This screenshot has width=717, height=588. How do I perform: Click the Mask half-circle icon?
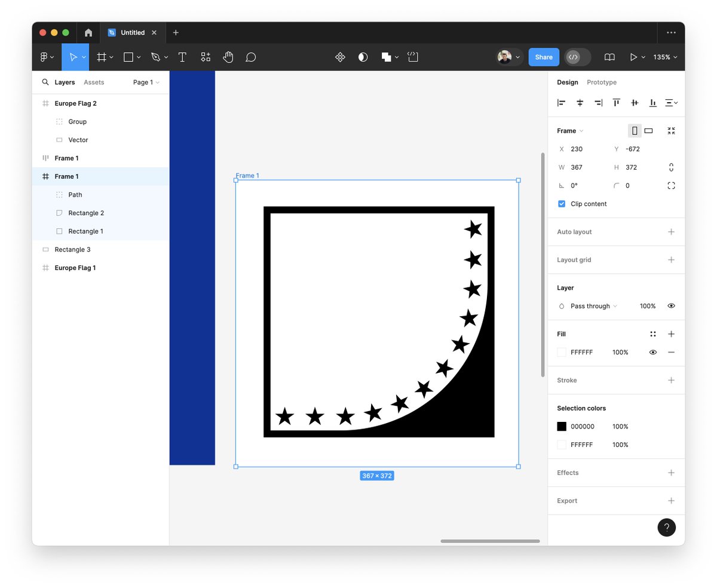tap(363, 57)
